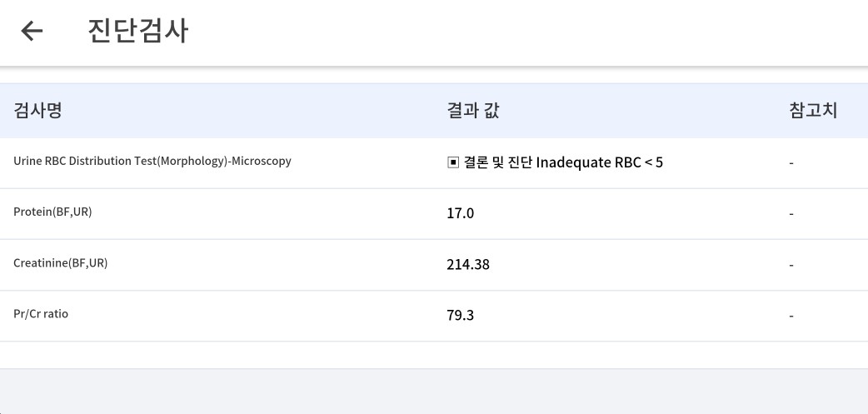Go back using the left arrow icon
The height and width of the screenshot is (414, 868).
point(32,31)
